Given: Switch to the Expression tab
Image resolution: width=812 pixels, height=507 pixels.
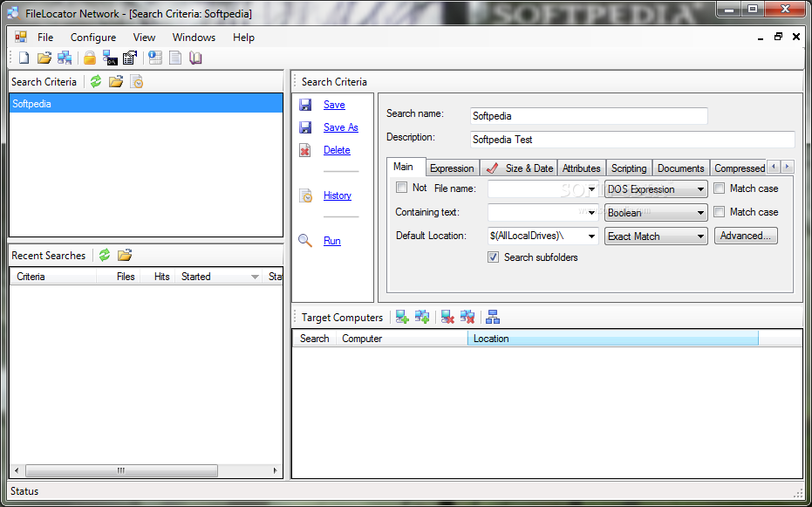Looking at the screenshot, I should tap(452, 168).
